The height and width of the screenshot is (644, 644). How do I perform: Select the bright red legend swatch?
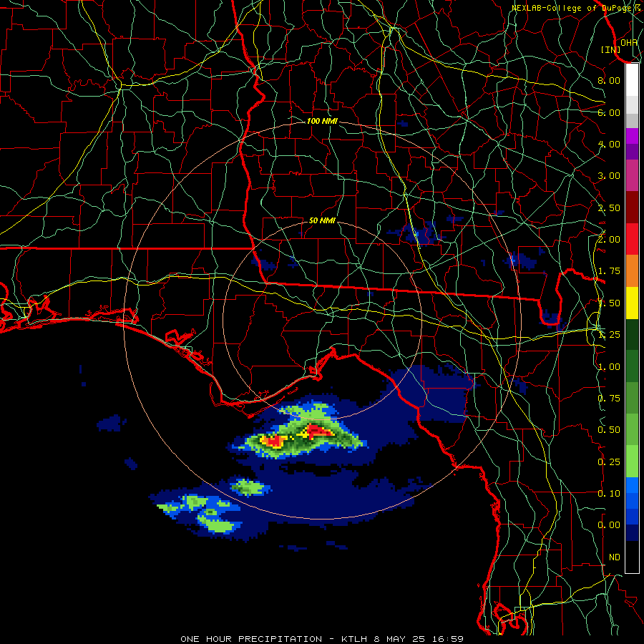click(632, 240)
